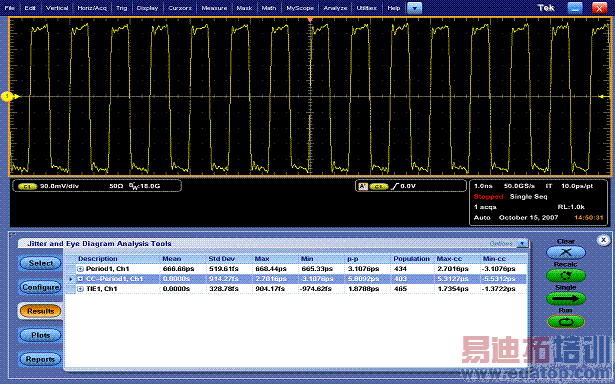Image resolution: width=615 pixels, height=384 pixels.
Task: Click the Min-cc column header
Action: pos(495,259)
